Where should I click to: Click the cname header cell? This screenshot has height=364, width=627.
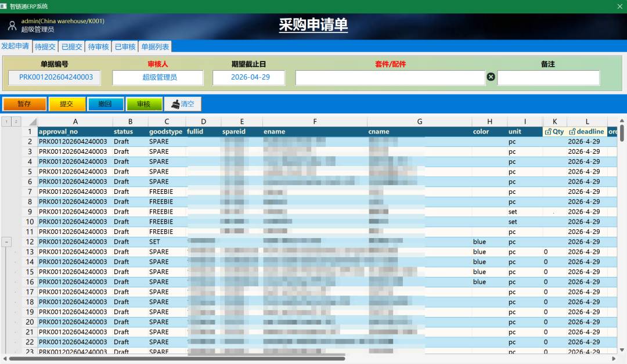pyautogui.click(x=420, y=132)
